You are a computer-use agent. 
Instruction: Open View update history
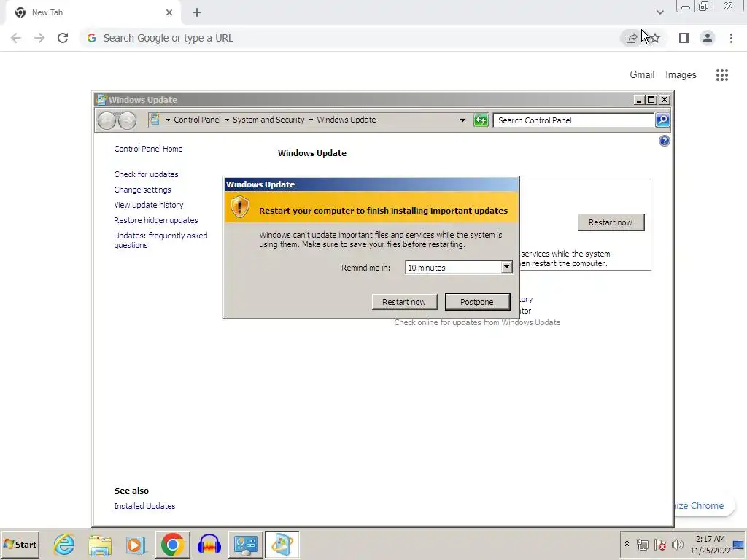coord(149,205)
